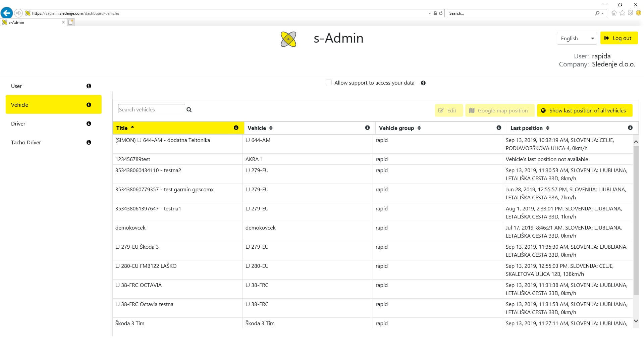Click the Log out button
644x349 pixels.
click(x=619, y=38)
